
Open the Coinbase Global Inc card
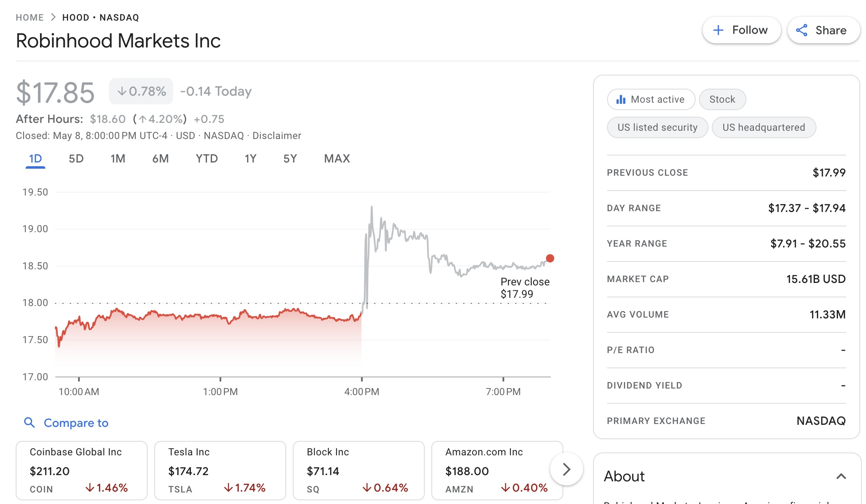(x=82, y=470)
